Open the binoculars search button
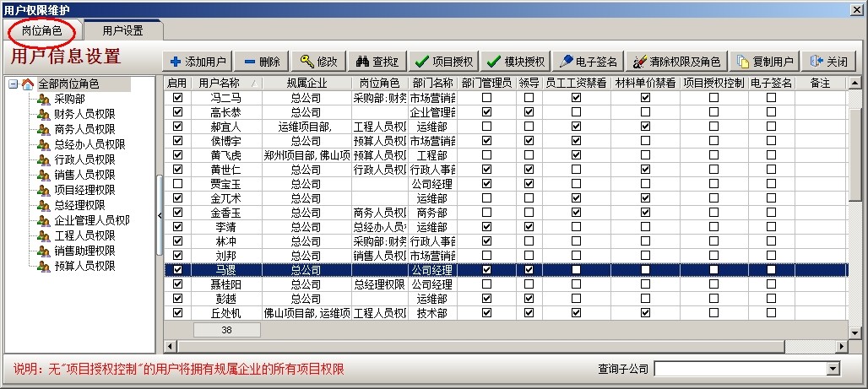868x389 pixels. [x=376, y=62]
